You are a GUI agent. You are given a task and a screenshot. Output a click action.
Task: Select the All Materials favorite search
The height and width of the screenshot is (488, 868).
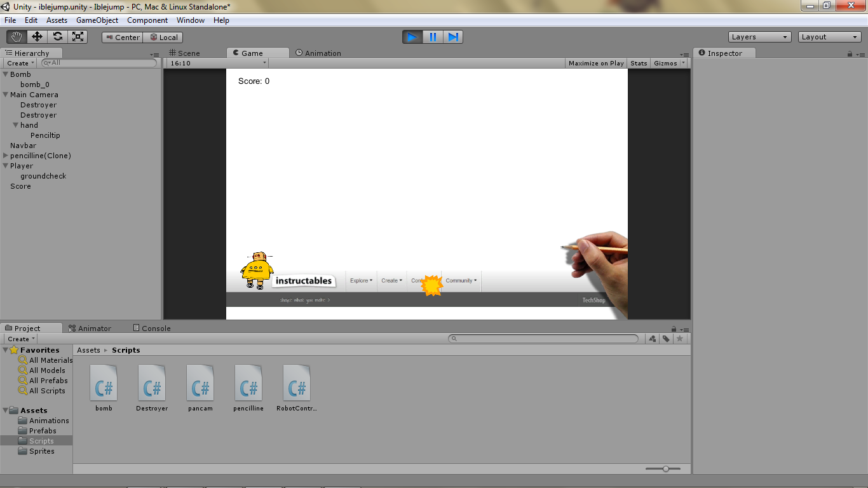click(x=45, y=360)
